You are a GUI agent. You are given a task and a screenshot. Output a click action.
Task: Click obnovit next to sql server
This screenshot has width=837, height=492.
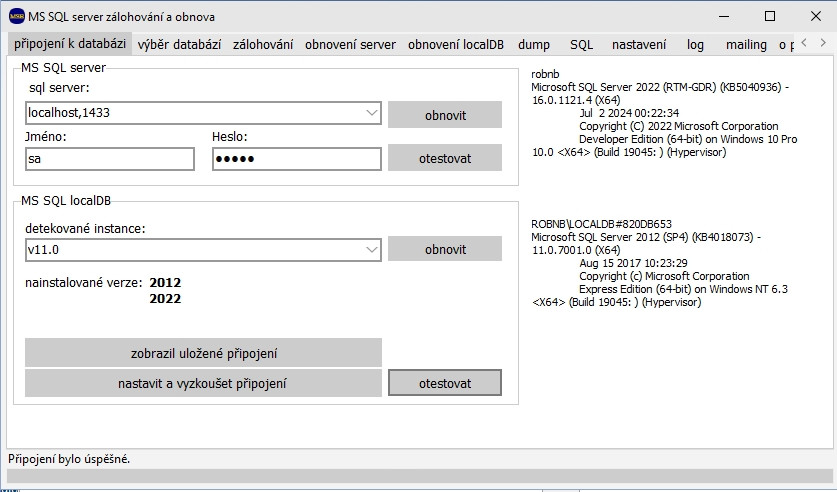tap(445, 115)
